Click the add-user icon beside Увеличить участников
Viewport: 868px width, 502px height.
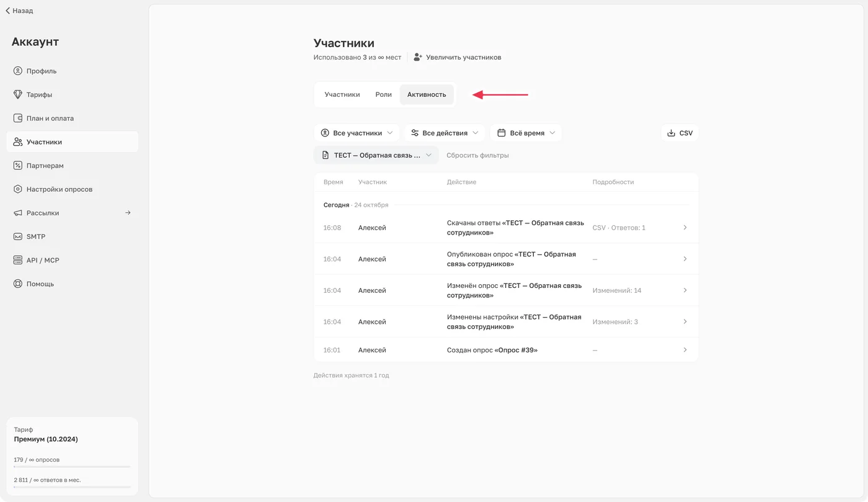418,57
